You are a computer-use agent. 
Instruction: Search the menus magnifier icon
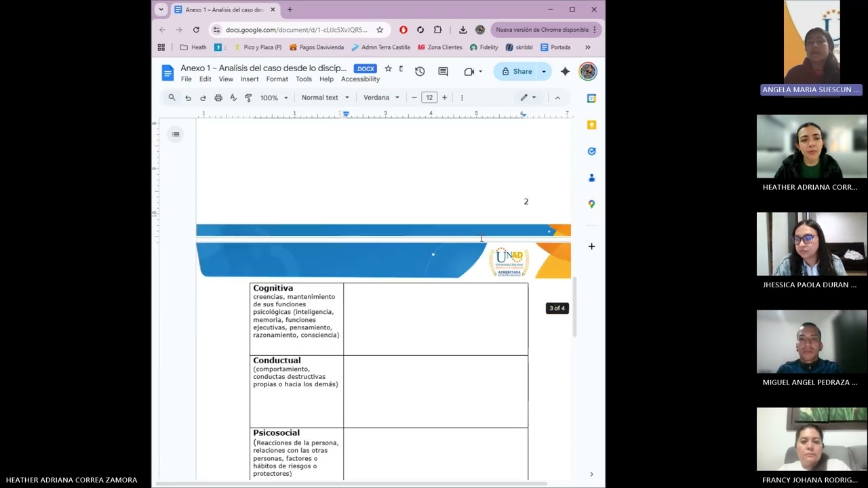(172, 98)
